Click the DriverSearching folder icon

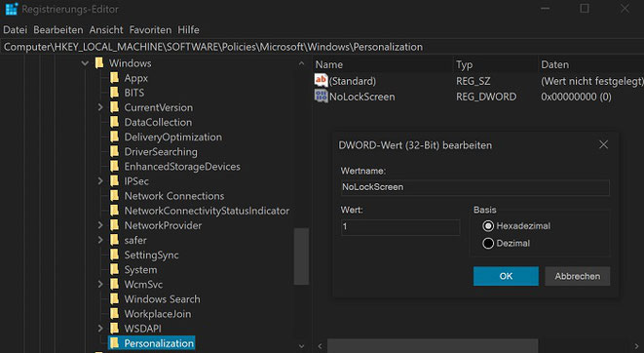(115, 152)
